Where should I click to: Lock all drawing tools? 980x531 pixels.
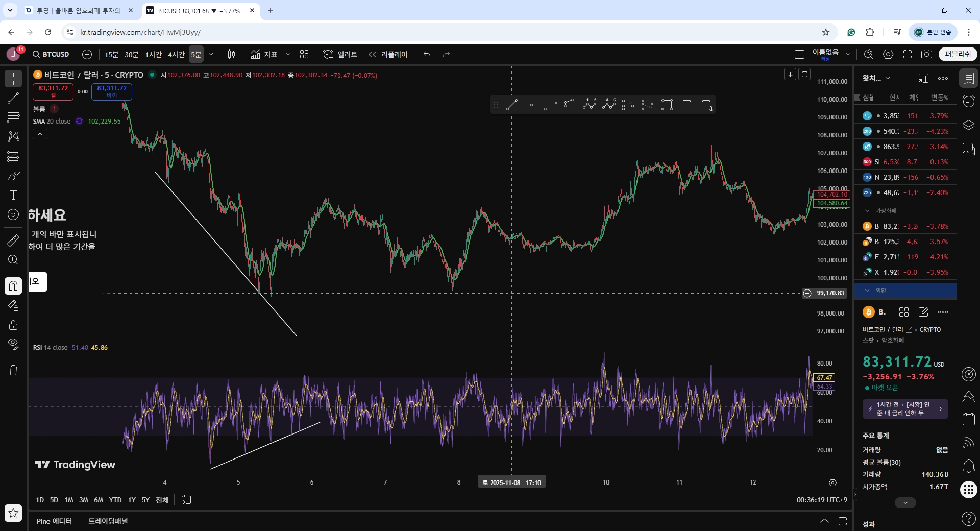pyautogui.click(x=13, y=325)
